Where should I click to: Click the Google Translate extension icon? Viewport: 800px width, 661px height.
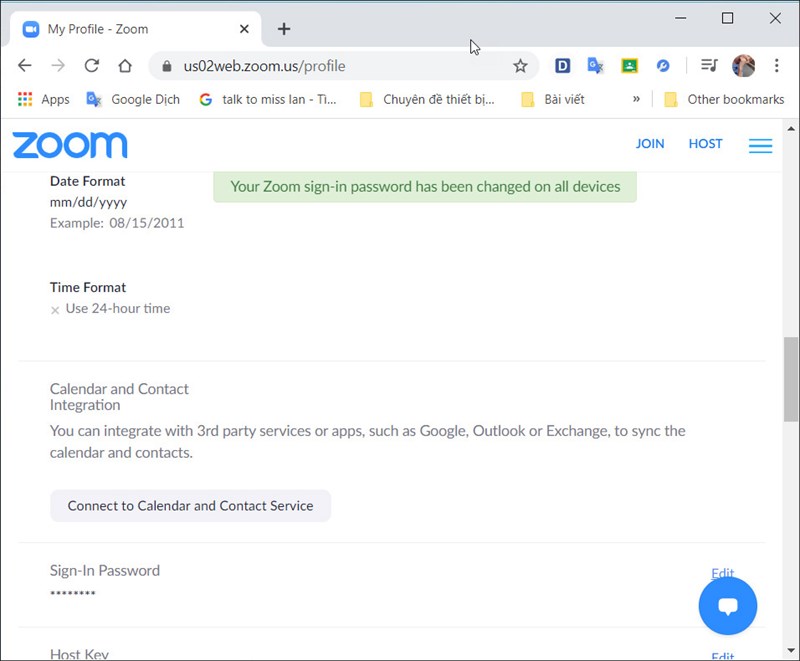coord(595,66)
